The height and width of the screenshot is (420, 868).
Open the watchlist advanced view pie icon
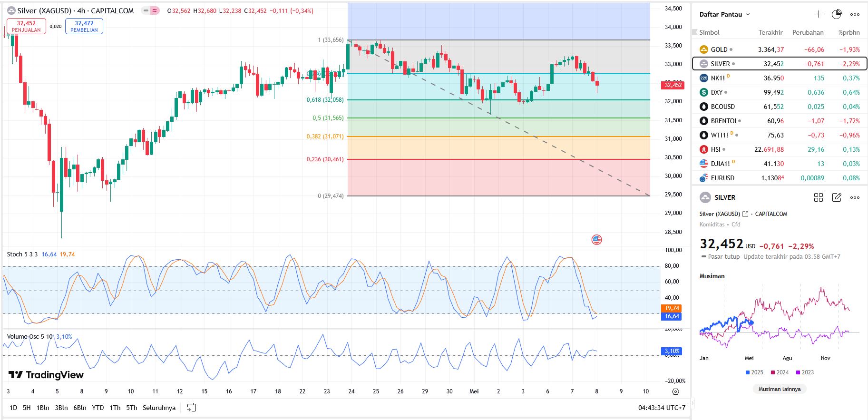[837, 14]
